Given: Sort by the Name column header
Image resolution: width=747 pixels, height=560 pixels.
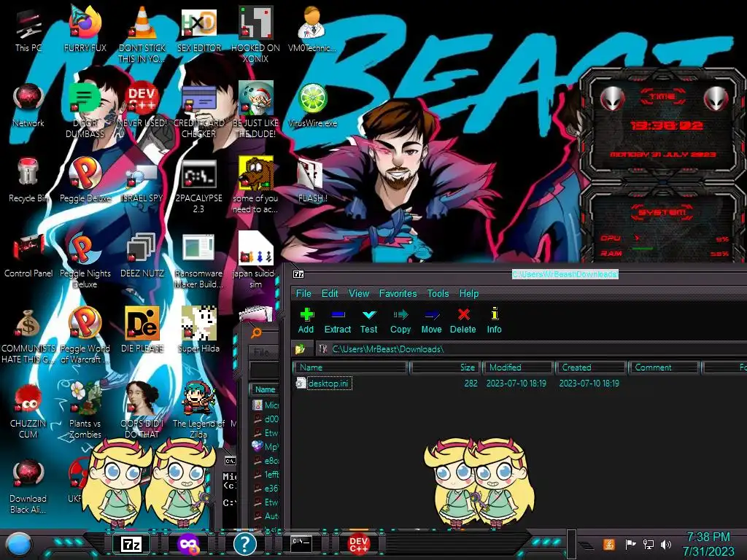Looking at the screenshot, I should coord(350,367).
